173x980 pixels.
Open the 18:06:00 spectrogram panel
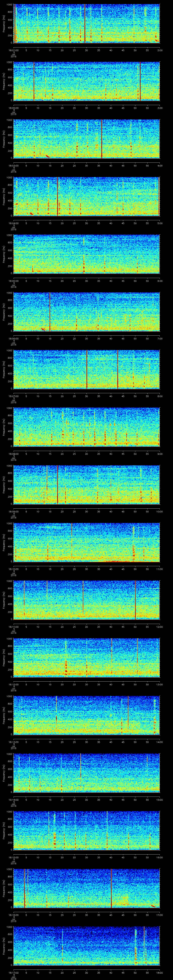tap(87, 312)
